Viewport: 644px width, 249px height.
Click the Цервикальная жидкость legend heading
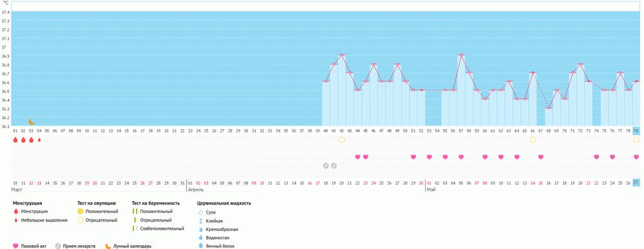coord(224,203)
